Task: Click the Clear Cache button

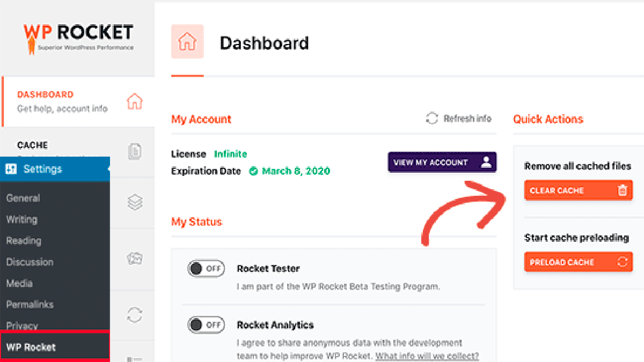Action: [x=578, y=190]
